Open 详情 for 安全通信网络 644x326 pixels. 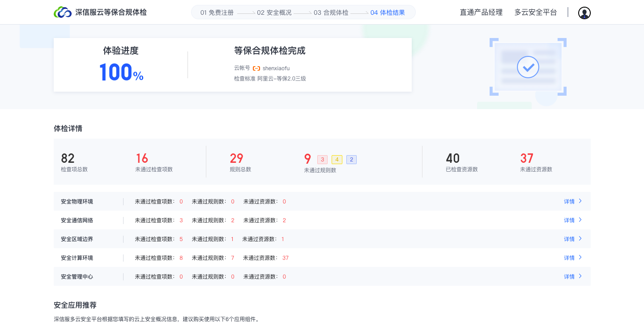tap(569, 220)
